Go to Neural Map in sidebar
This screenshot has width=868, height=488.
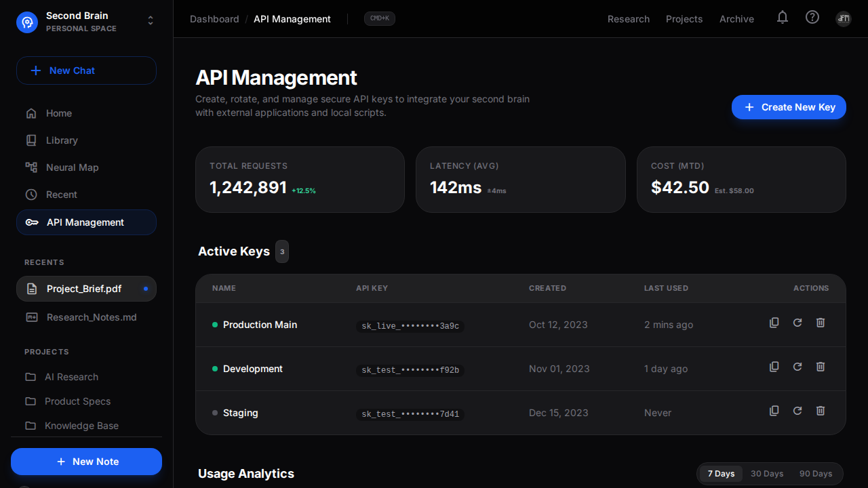72,167
